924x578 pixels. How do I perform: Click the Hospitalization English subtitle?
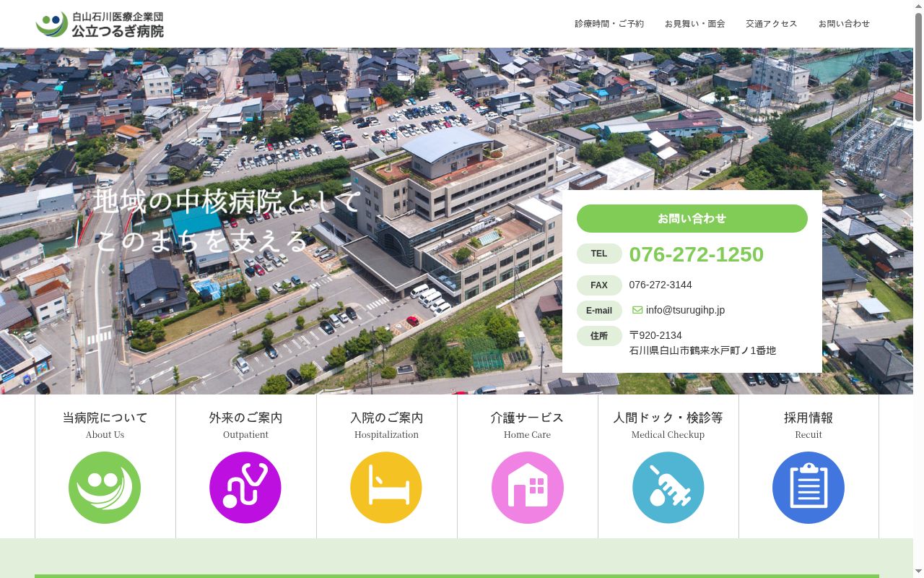click(386, 435)
